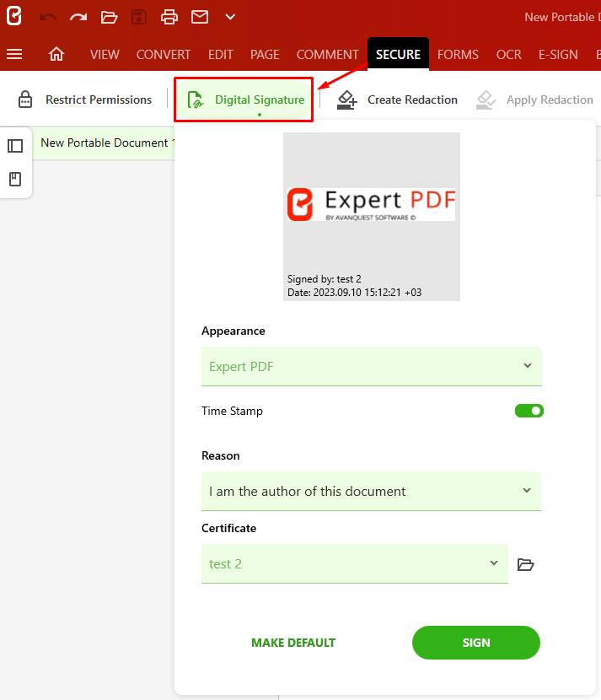Click the Digital Signature pen icon
This screenshot has width=601, height=700.
pyautogui.click(x=195, y=100)
